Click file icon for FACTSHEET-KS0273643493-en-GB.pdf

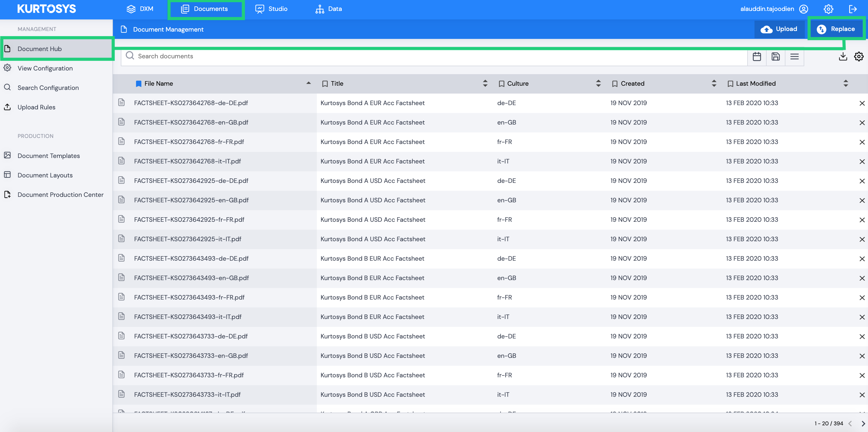[122, 277]
